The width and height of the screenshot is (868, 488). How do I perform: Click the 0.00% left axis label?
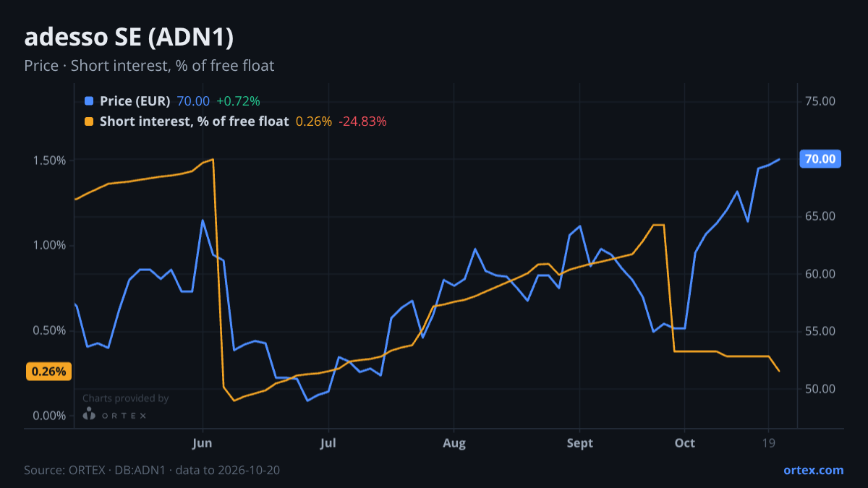(48, 416)
